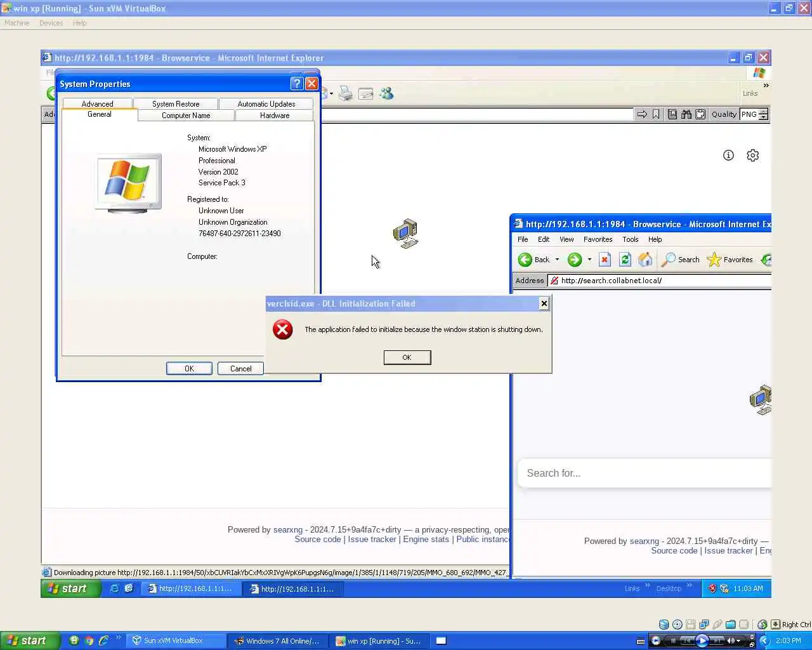The width and height of the screenshot is (812, 650).
Task: Open the settings gear icon on page
Action: [x=752, y=156]
